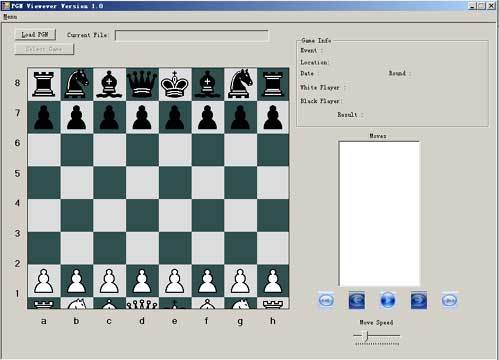Select the white pawn on b2

[x=77, y=281]
